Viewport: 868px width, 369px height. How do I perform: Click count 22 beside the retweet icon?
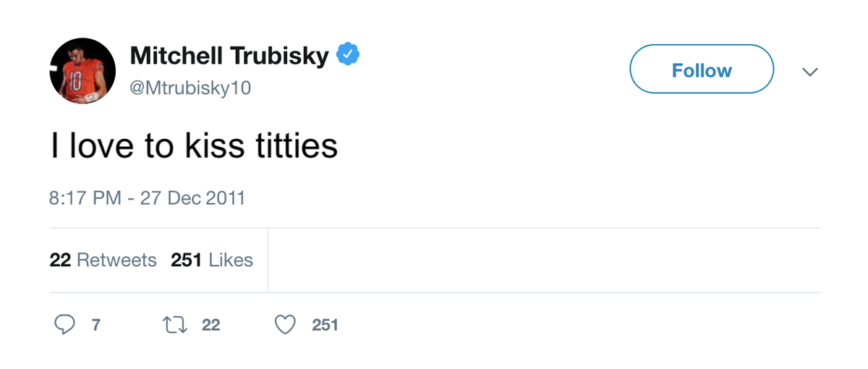[x=210, y=326]
